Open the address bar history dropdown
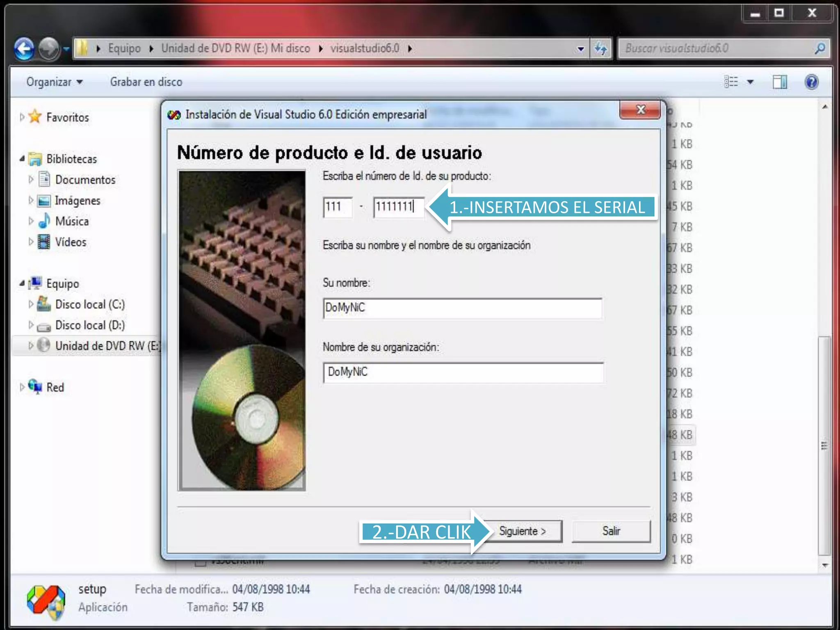The height and width of the screenshot is (630, 840). (x=580, y=49)
